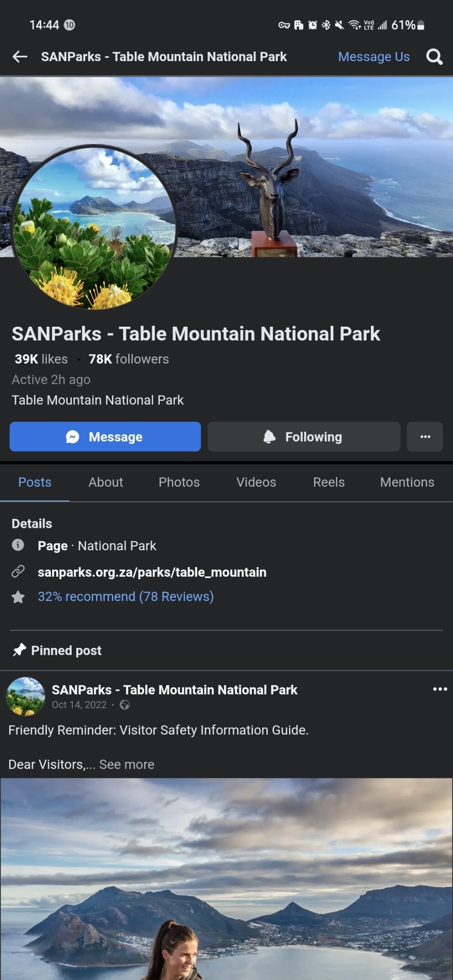Expand post text with See more
Viewport: 453px width, 980px height.
click(126, 764)
